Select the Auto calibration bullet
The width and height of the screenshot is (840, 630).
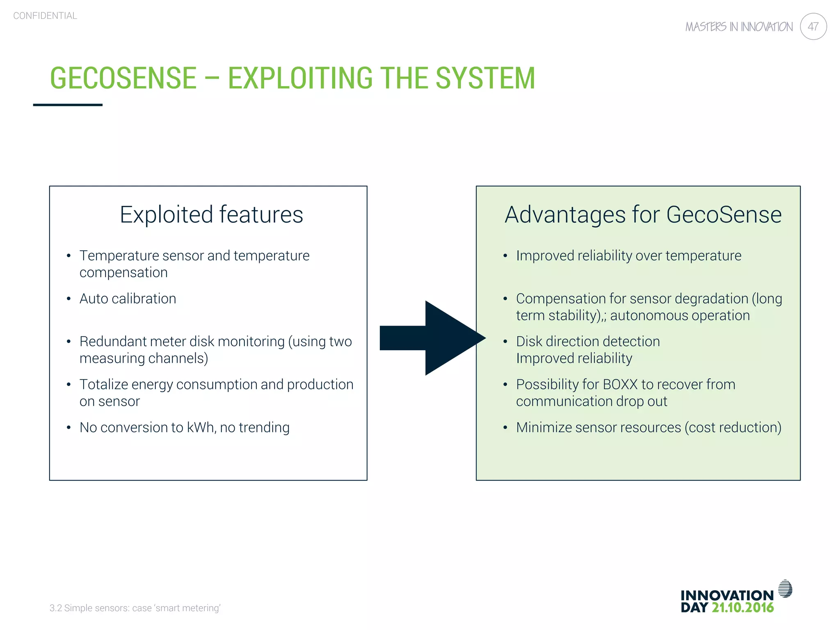pos(128,299)
